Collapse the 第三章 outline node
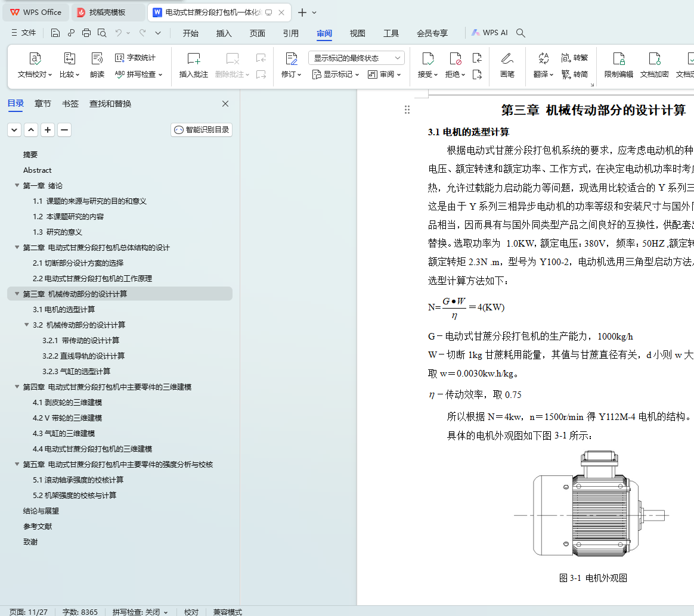Viewport: 694px width, 616px height. pyautogui.click(x=17, y=294)
